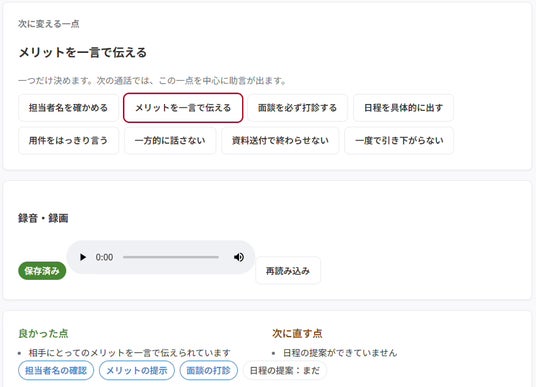Click the メリットの提示 tag
The image size is (536, 387).
tap(137, 370)
